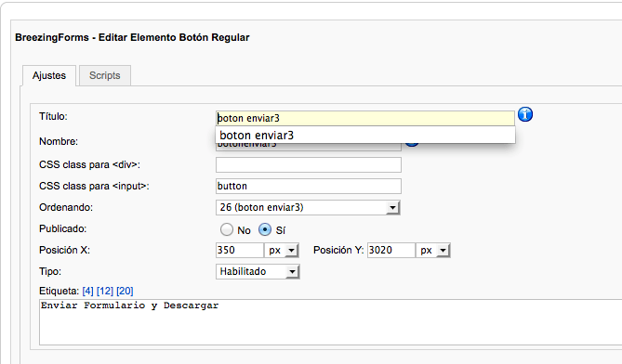Open the Ordenando dropdown
This screenshot has width=622, height=364.
(308, 208)
